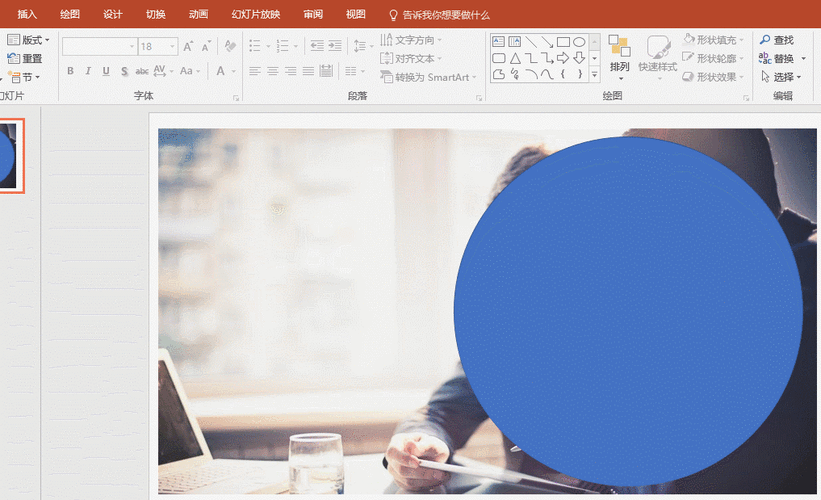821x500 pixels.
Task: Select the right arrow shape in gallery
Action: tap(563, 58)
